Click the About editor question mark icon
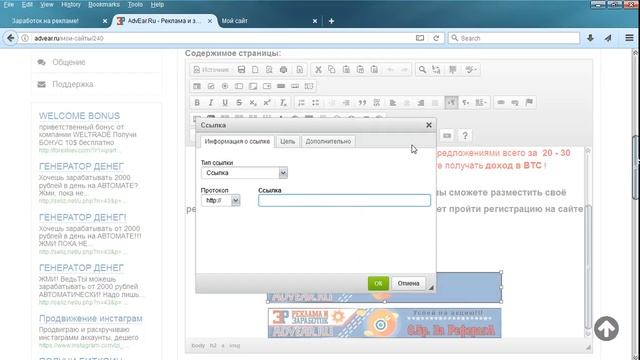640x360 pixels. coord(465,136)
